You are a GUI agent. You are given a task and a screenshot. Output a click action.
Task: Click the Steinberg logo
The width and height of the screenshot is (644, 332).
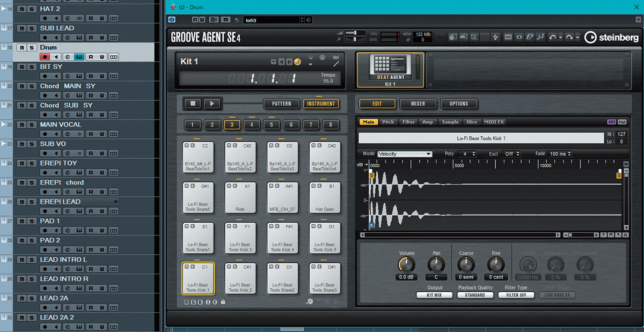click(x=612, y=37)
